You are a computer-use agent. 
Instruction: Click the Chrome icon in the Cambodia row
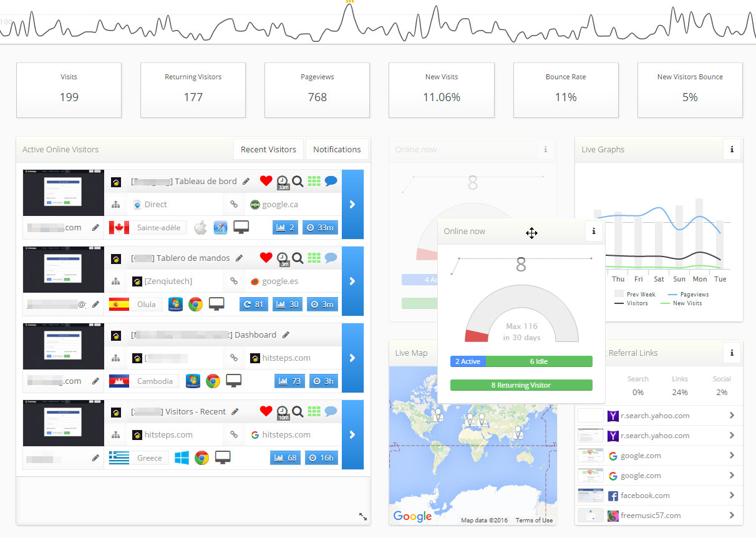point(213,381)
